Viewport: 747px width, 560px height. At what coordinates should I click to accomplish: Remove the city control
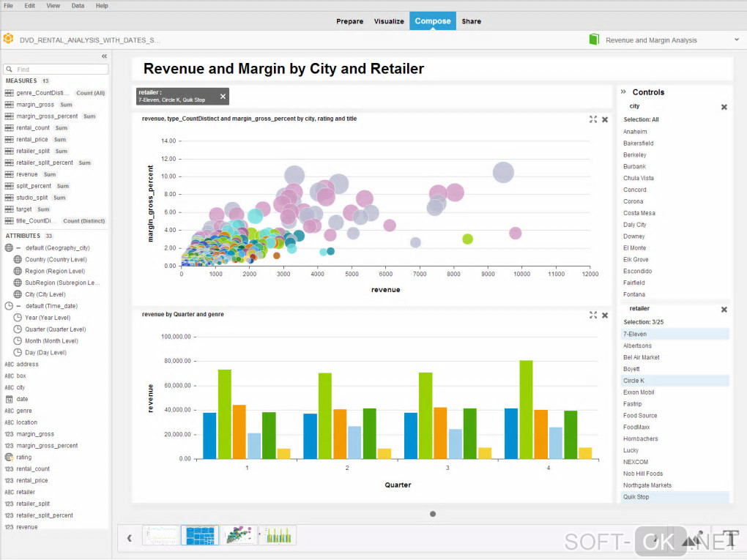(x=724, y=107)
